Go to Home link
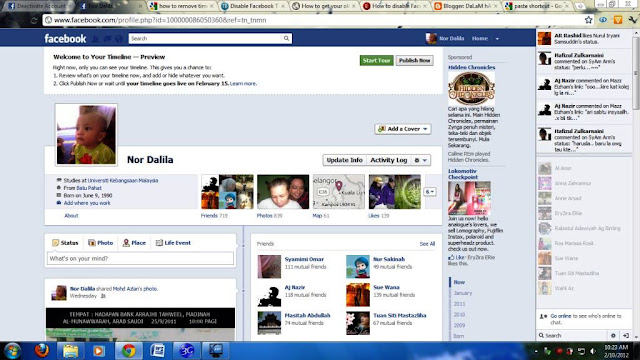 [x=480, y=38]
